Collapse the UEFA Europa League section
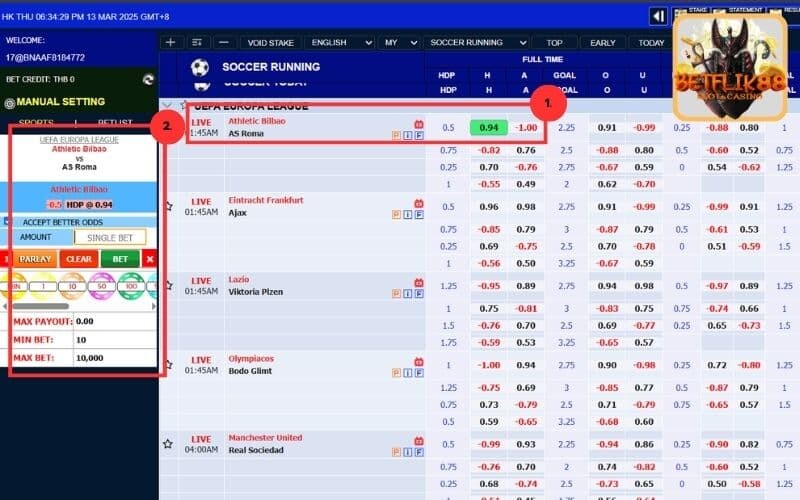Image resolution: width=800 pixels, height=500 pixels. [167, 106]
